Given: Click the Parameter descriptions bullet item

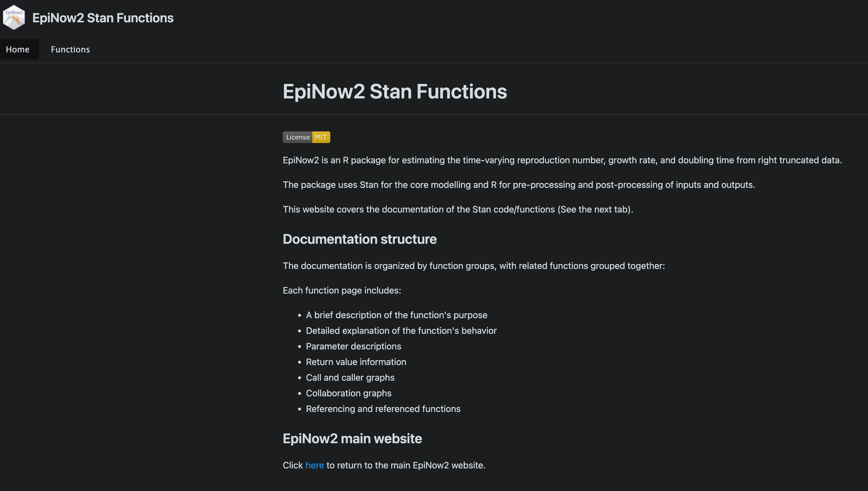Looking at the screenshot, I should pos(353,346).
